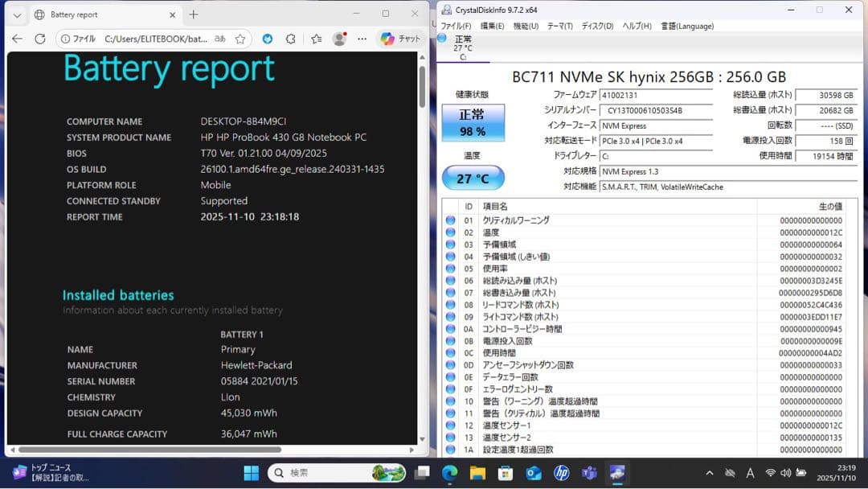The height and width of the screenshot is (489, 868).
Task: Open the 機能(U) menu in CrystalDiskInfo
Action: (x=527, y=25)
